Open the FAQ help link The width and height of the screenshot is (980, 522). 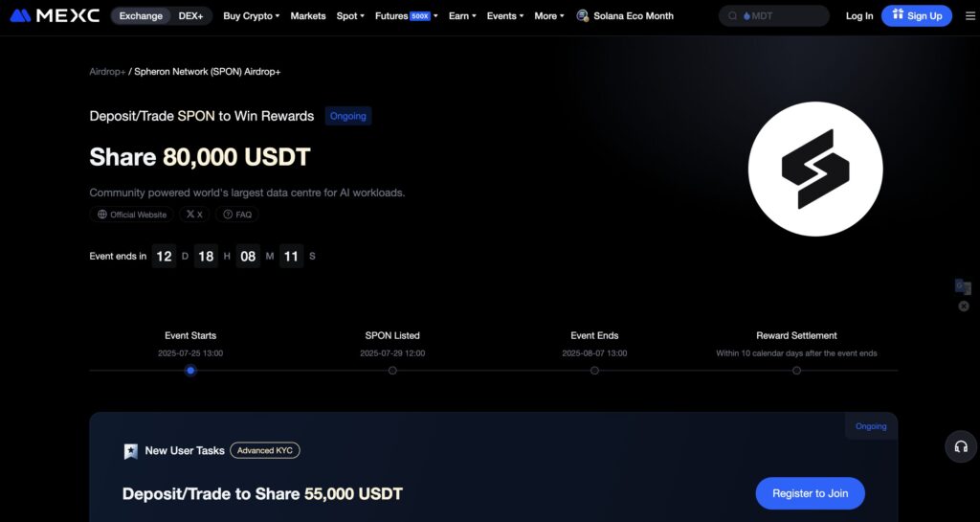click(237, 215)
